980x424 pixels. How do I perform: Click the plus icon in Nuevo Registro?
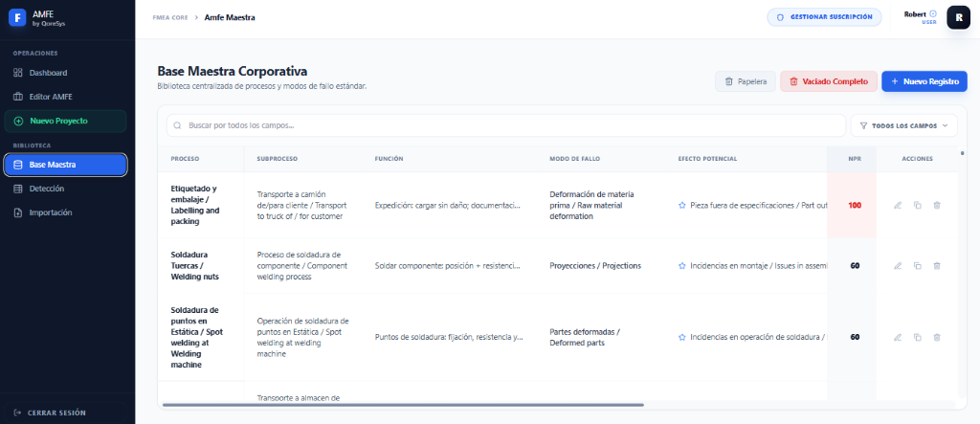(x=895, y=82)
